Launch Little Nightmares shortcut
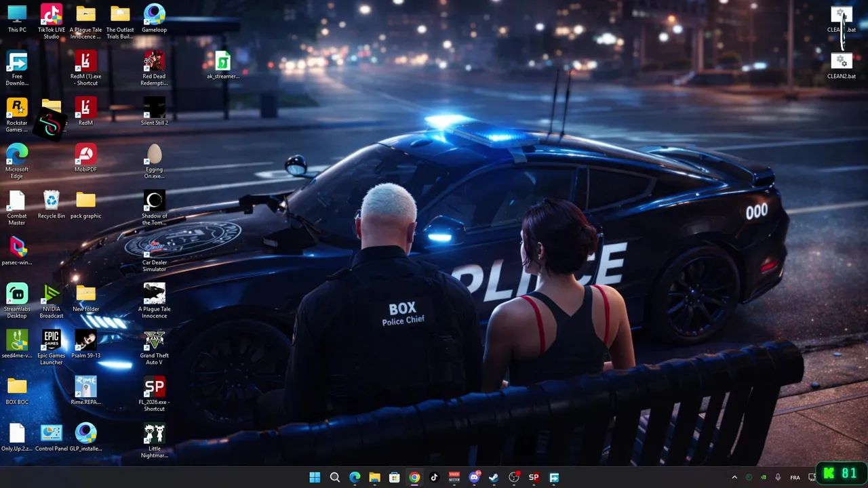This screenshot has width=868, height=488. (154, 441)
